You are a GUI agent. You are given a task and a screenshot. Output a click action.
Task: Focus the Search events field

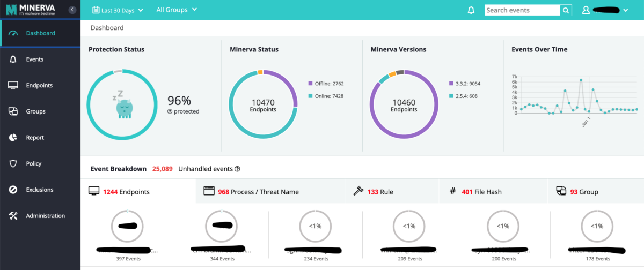point(522,10)
